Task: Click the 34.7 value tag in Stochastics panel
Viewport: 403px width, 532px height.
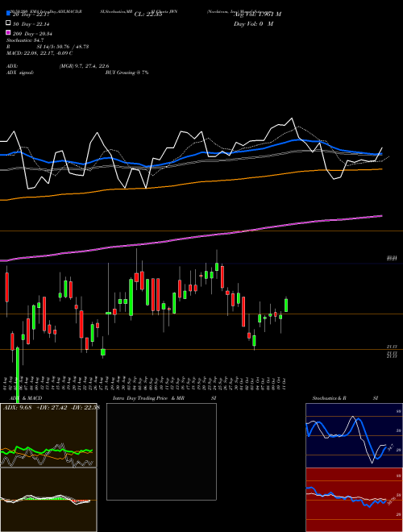Action: coord(390,447)
